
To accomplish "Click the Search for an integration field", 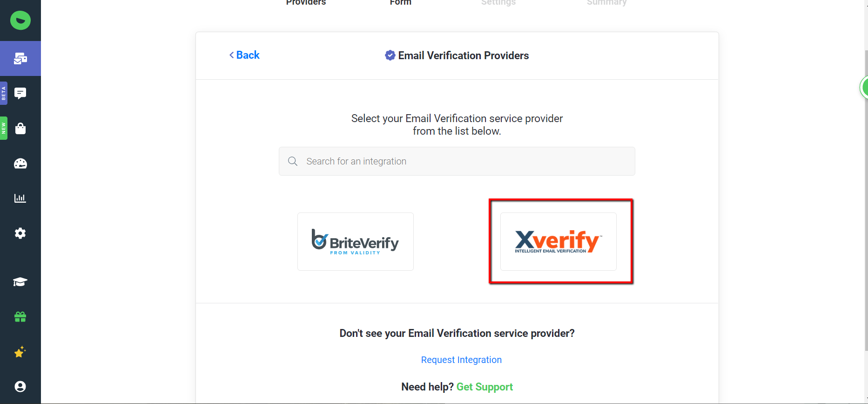I will 465,161.
